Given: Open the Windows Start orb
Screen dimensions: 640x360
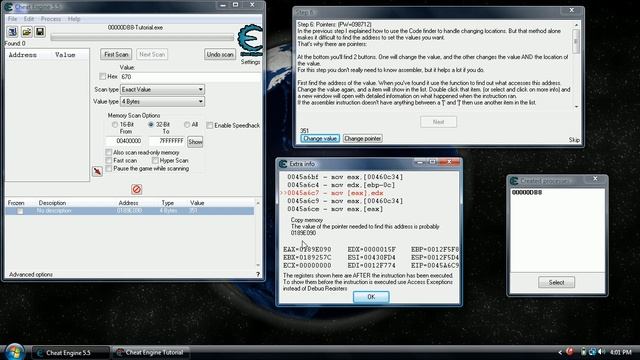Looking at the screenshot, I should click(x=14, y=352).
